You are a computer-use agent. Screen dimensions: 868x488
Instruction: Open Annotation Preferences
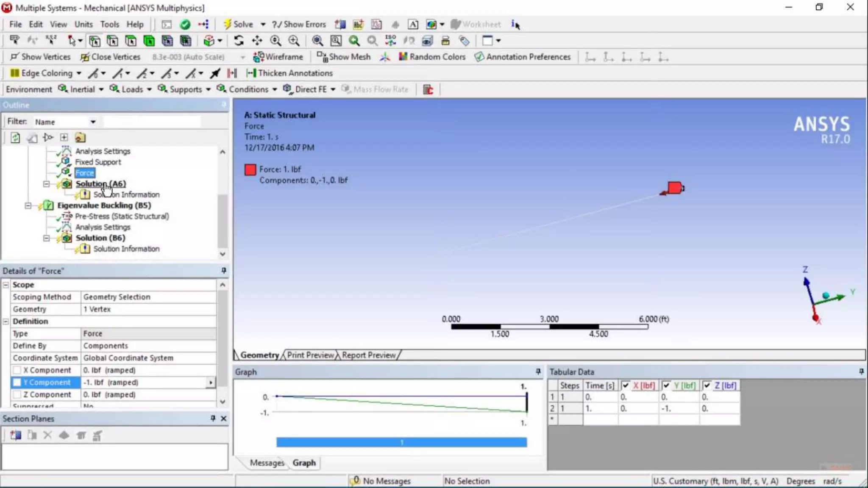click(523, 57)
